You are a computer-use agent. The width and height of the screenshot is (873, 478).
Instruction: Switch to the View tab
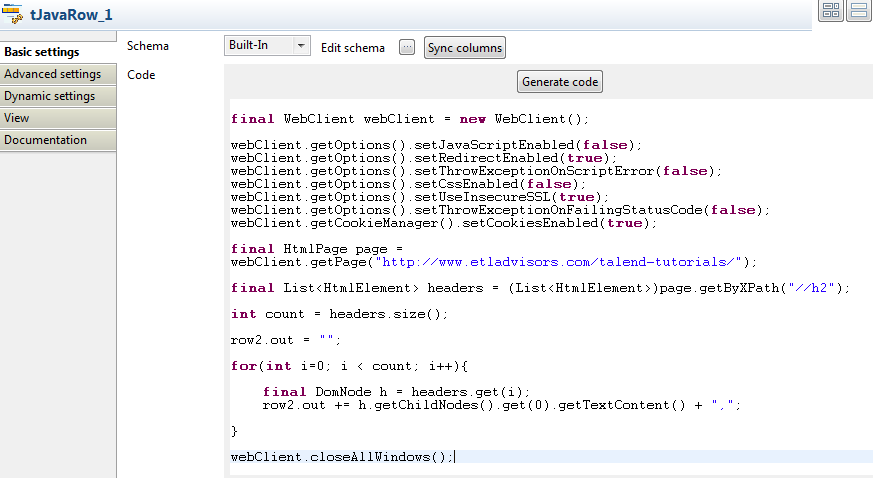(x=58, y=118)
